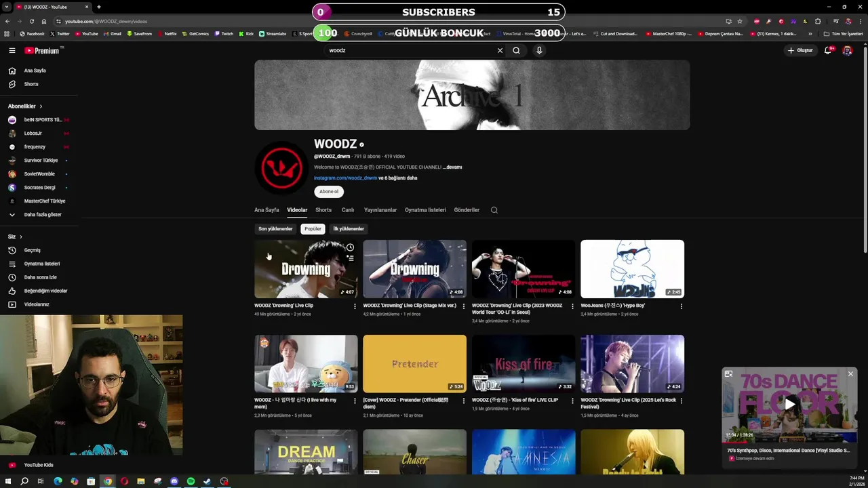Subscribe with the 'Abone ol' button
This screenshot has height=488, width=868.
329,192
